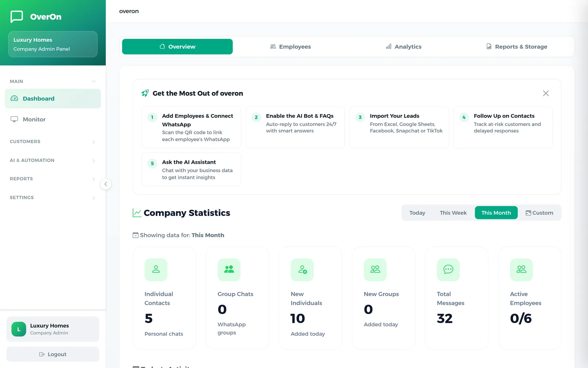Screen dimensions: 588x368
Task: Click the Company Statistics chart icon
Action: 137,213
